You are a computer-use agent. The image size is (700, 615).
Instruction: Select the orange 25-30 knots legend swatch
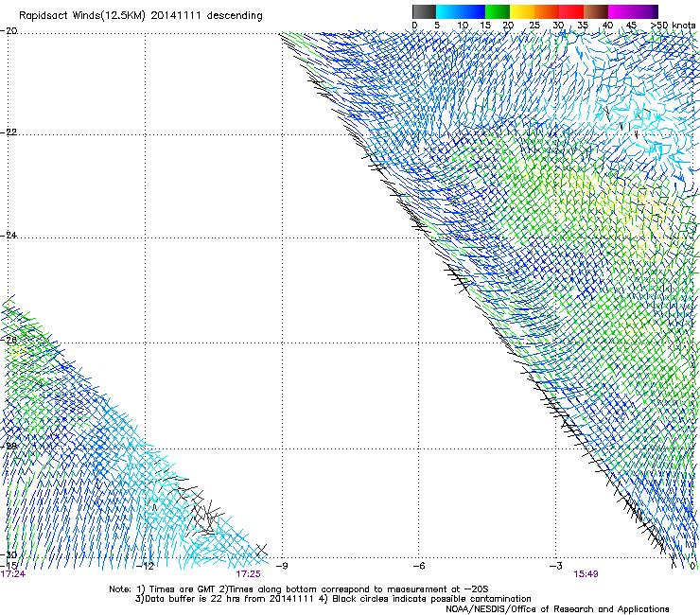coord(547,11)
